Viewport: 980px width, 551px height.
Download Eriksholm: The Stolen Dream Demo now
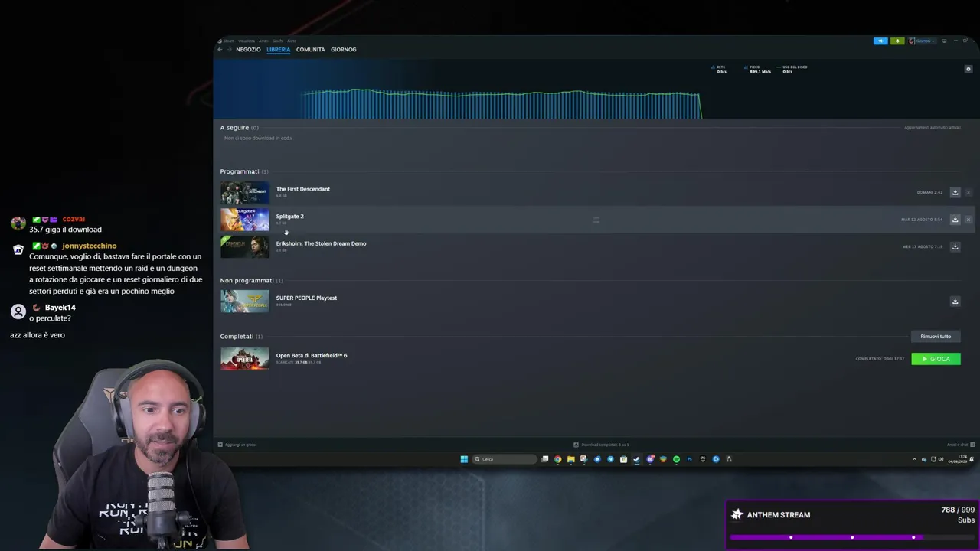click(955, 246)
